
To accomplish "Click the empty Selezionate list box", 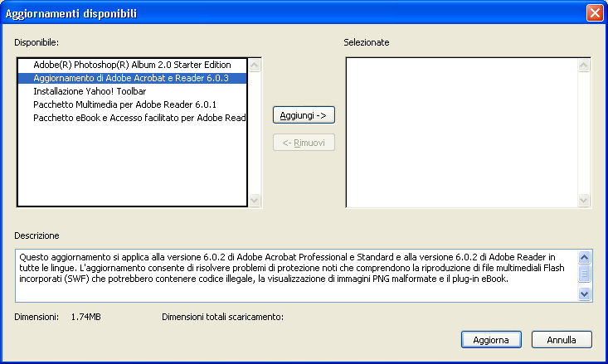I will coord(461,133).
